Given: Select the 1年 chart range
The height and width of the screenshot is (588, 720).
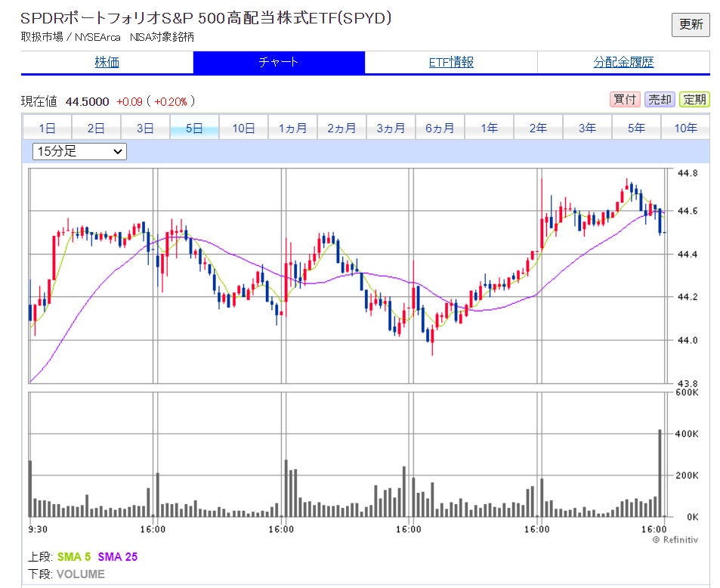Looking at the screenshot, I should pyautogui.click(x=489, y=128).
